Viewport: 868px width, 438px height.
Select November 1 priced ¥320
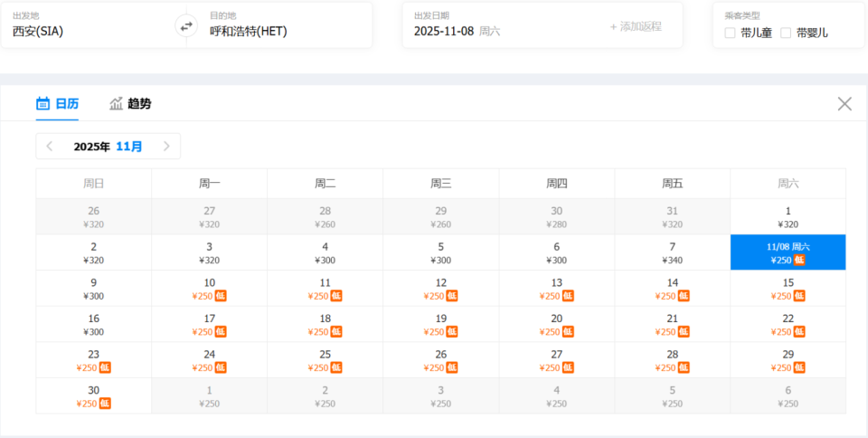(x=788, y=217)
